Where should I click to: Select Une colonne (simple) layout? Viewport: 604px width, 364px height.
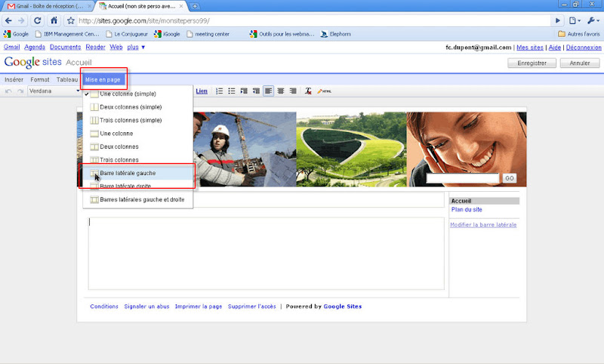tap(138, 94)
